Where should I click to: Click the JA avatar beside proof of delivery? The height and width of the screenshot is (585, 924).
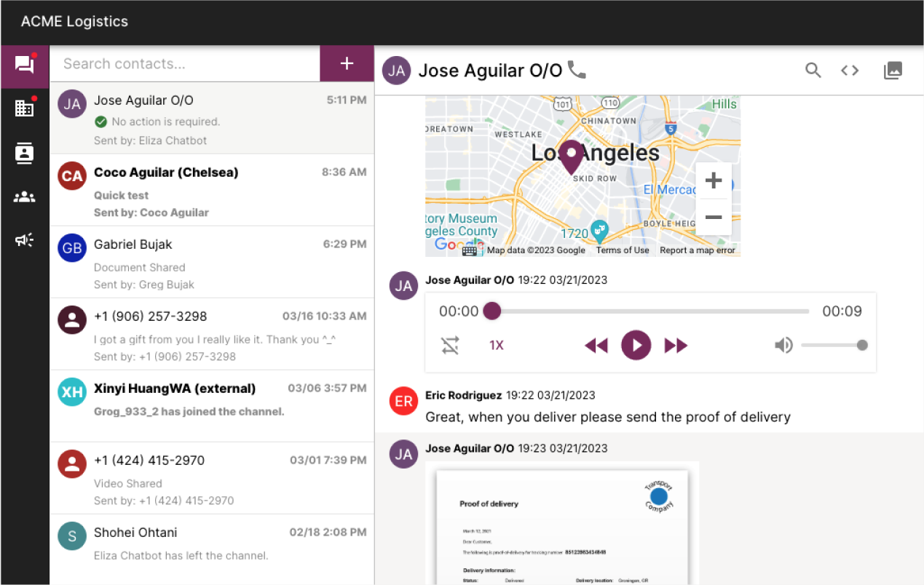pyautogui.click(x=403, y=454)
